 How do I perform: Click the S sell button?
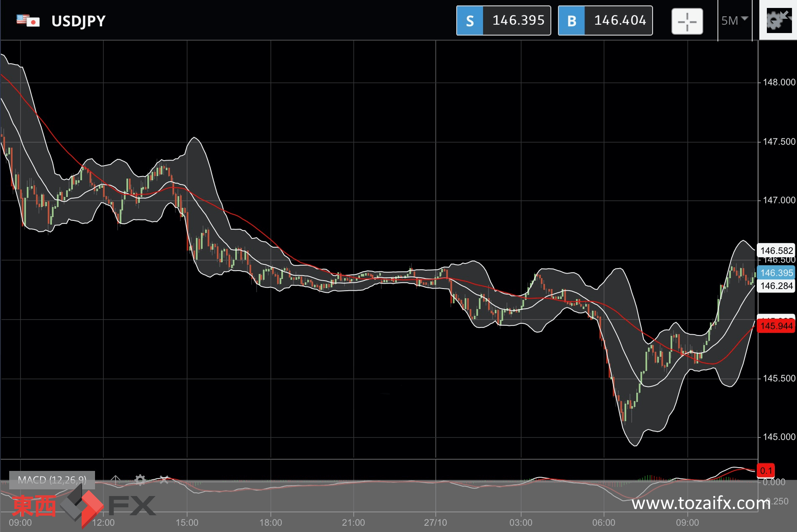pyautogui.click(x=470, y=20)
